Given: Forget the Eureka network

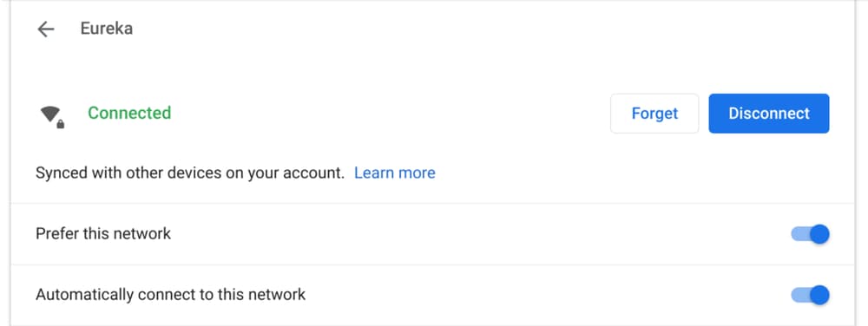Looking at the screenshot, I should click(x=654, y=114).
